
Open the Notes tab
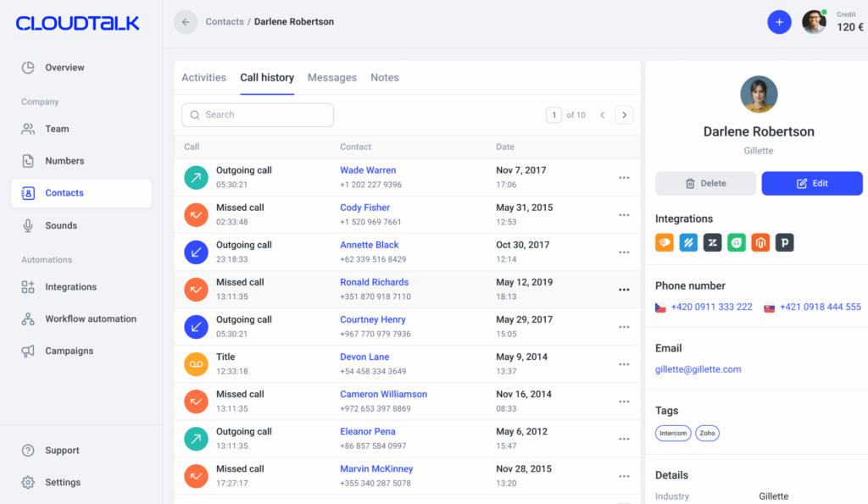(384, 77)
